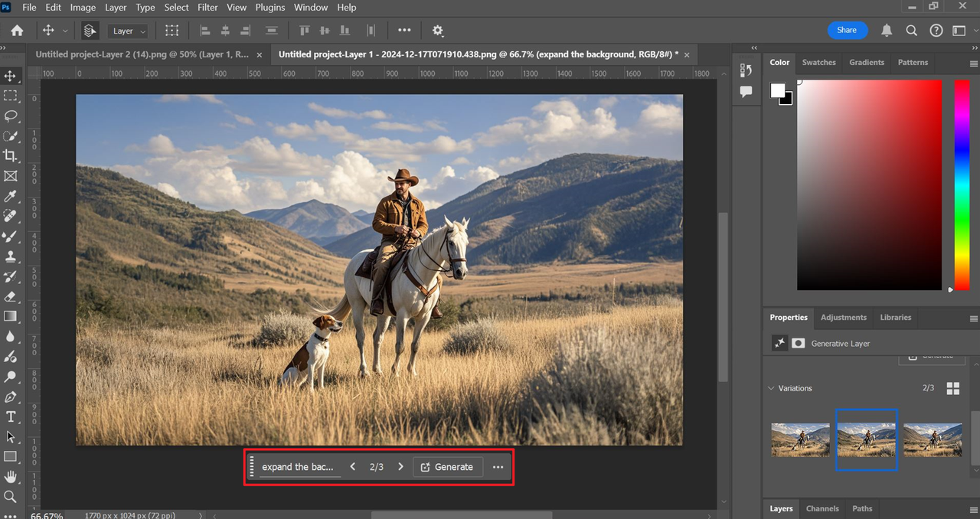Click the blue Share button
This screenshot has width=980, height=519.
click(x=847, y=30)
